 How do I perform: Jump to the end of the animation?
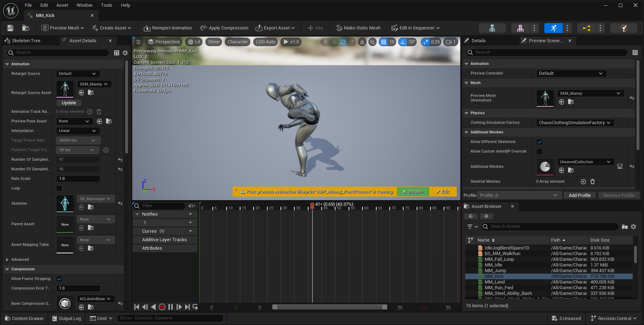click(x=187, y=307)
